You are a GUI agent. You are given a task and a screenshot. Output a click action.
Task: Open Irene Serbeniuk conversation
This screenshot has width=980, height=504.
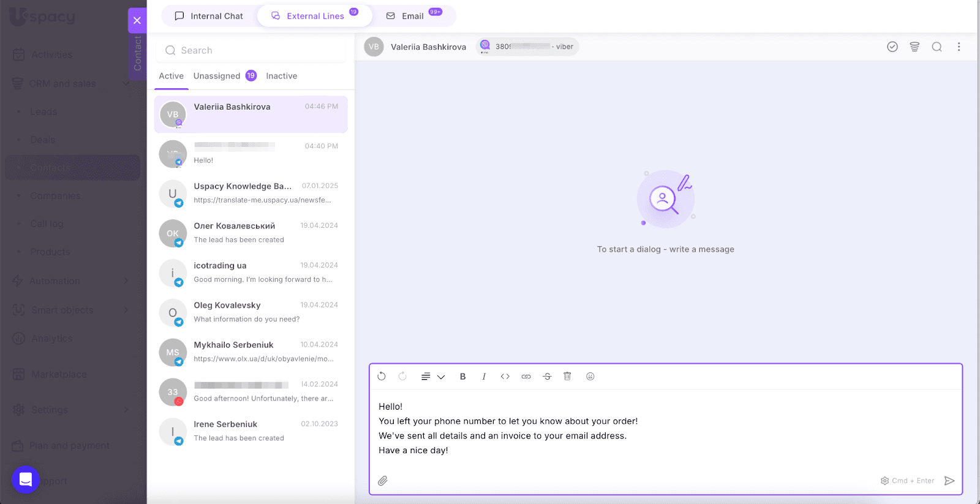pos(251,432)
